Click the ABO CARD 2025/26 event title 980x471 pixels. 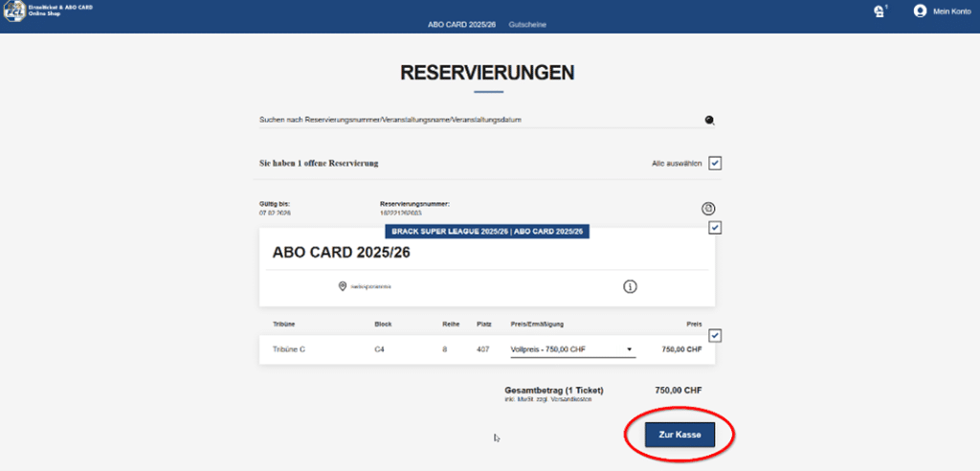coord(341,254)
